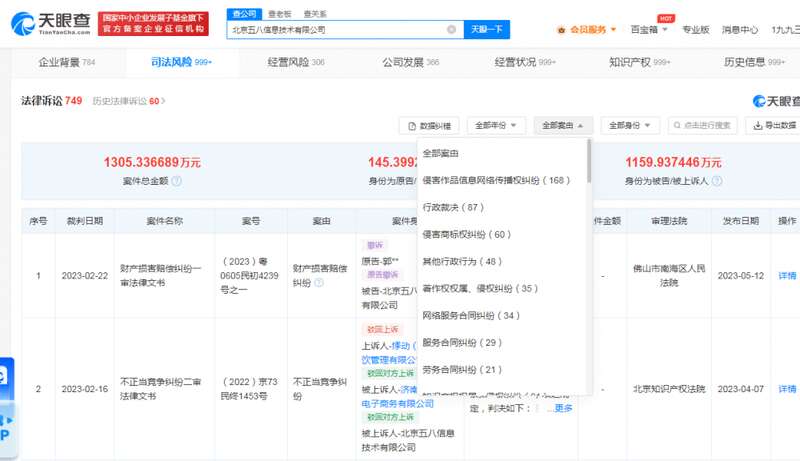Select 侵害商标权纠纷 (60) option
The image size is (800, 461).
click(466, 234)
